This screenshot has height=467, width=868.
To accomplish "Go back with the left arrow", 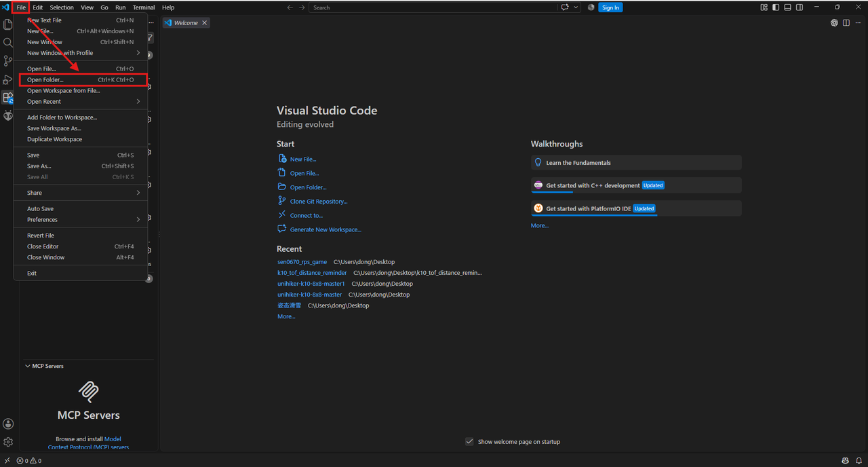I will click(x=290, y=7).
